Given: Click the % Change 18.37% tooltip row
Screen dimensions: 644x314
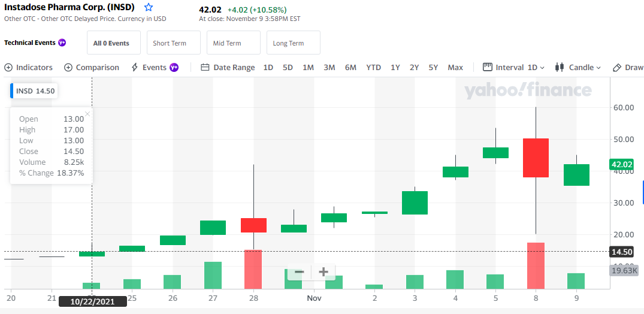Looking at the screenshot, I should click(x=52, y=173).
